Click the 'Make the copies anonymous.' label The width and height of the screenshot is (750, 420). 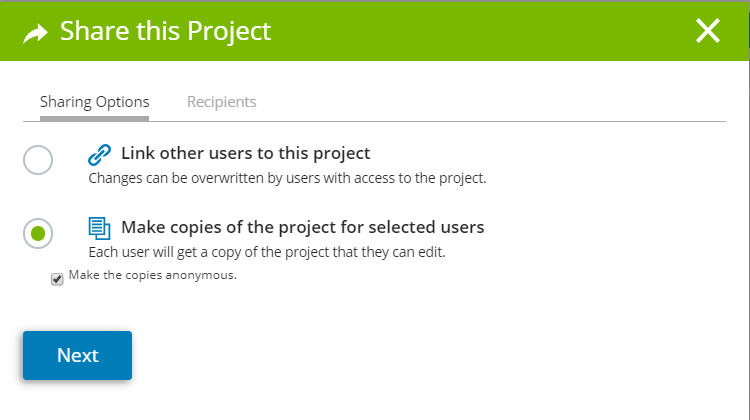[153, 275]
